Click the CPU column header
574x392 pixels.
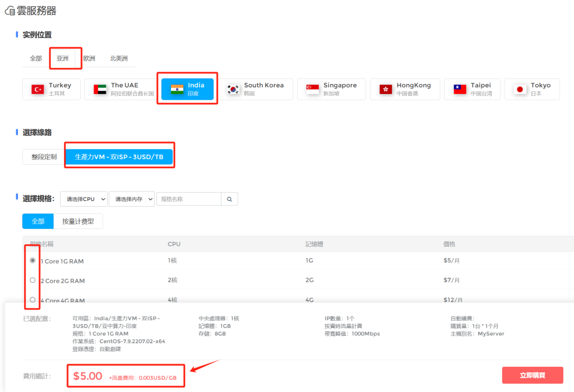[174, 244]
